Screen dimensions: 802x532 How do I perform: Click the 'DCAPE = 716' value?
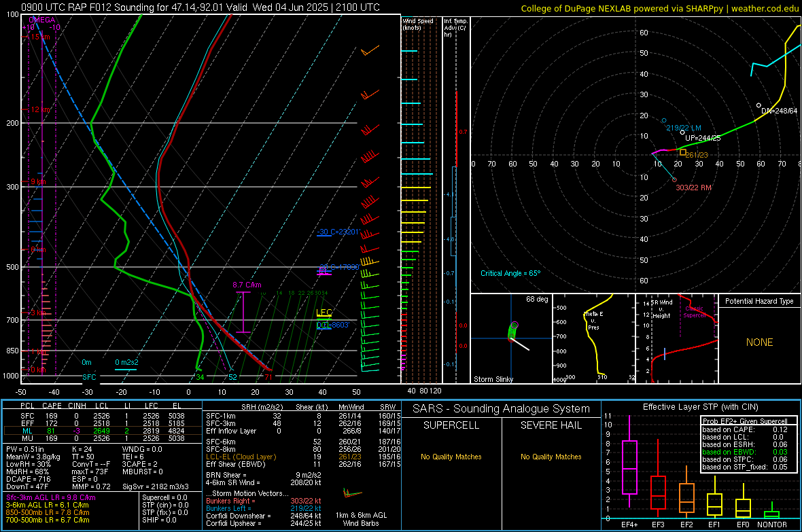click(28, 479)
